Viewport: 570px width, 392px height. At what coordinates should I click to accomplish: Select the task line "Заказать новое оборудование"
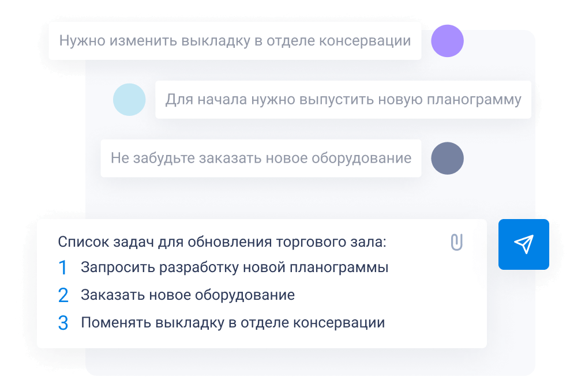(x=187, y=296)
